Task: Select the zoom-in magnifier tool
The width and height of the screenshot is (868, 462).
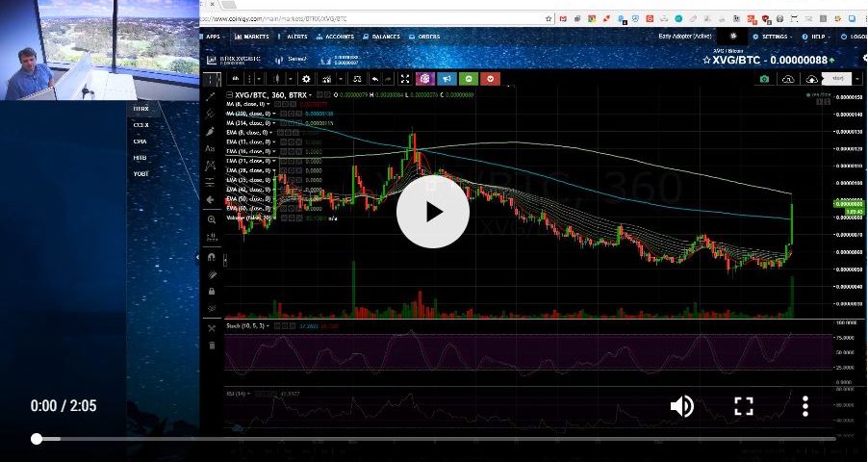Action: (211, 219)
